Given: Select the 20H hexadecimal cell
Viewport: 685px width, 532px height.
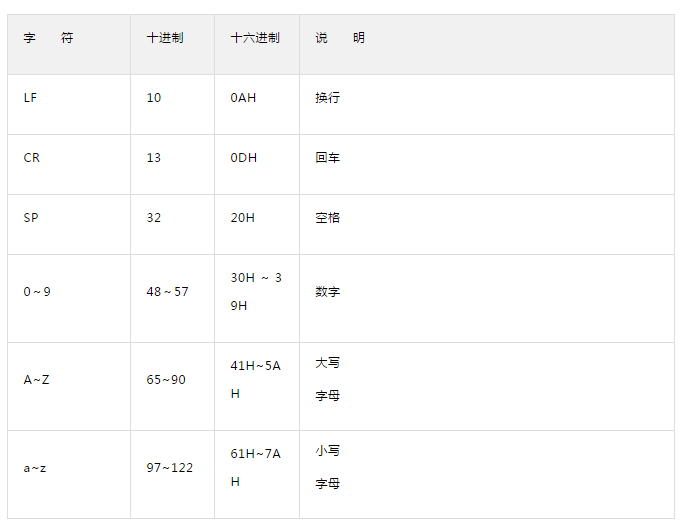Looking at the screenshot, I should click(242, 218).
